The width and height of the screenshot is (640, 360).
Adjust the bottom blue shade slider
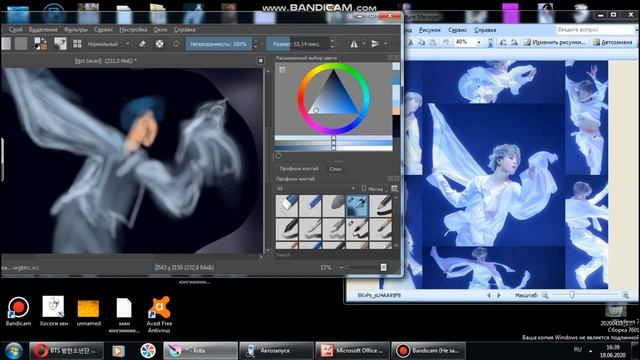pos(333,147)
